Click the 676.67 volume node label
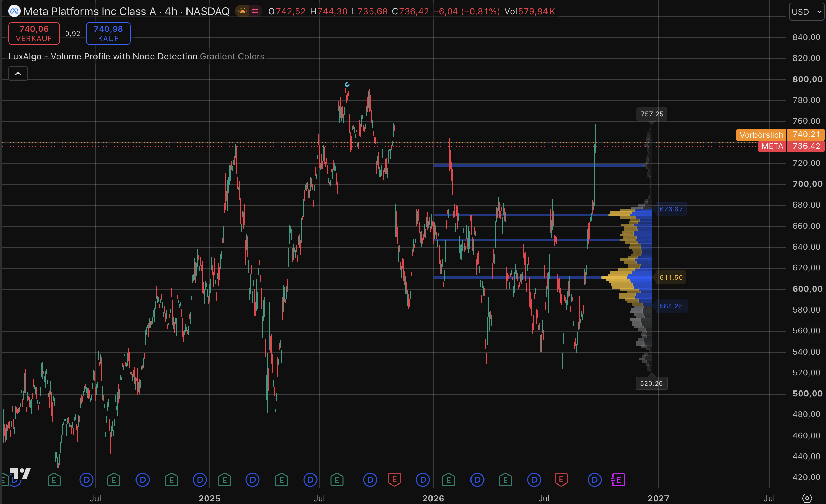826x504 pixels. pyautogui.click(x=671, y=209)
